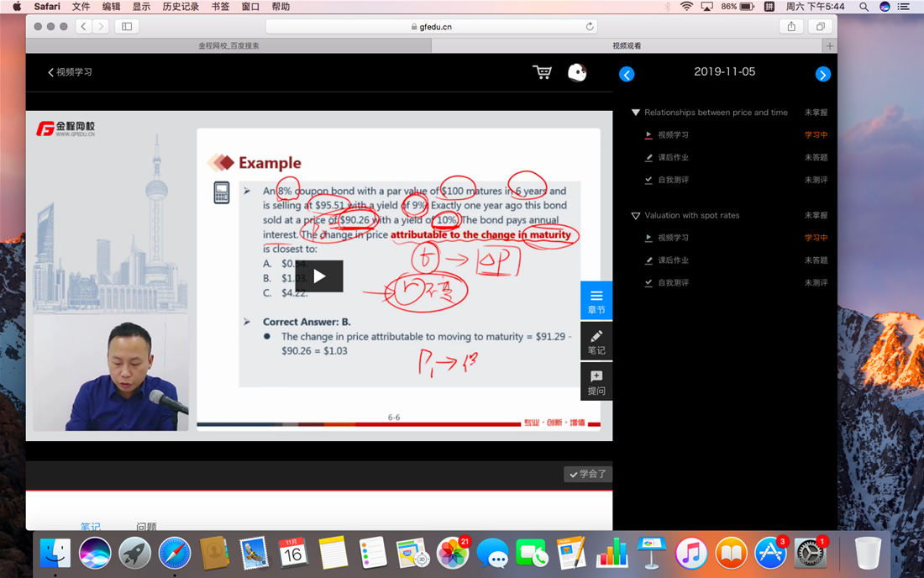
Task: Toggle the Safari sidebar button
Action: click(x=127, y=27)
